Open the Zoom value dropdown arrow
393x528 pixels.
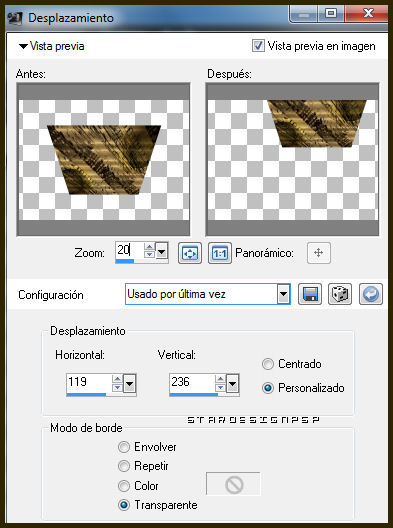pos(162,251)
